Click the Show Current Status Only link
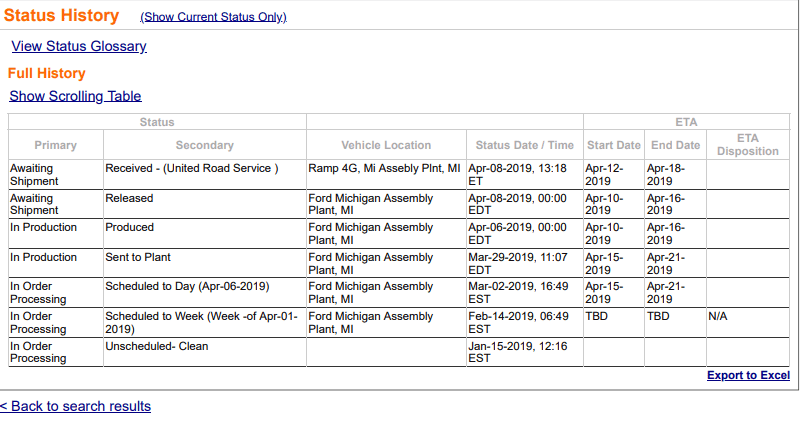Image resolution: width=802 pixels, height=423 pixels. click(x=213, y=17)
